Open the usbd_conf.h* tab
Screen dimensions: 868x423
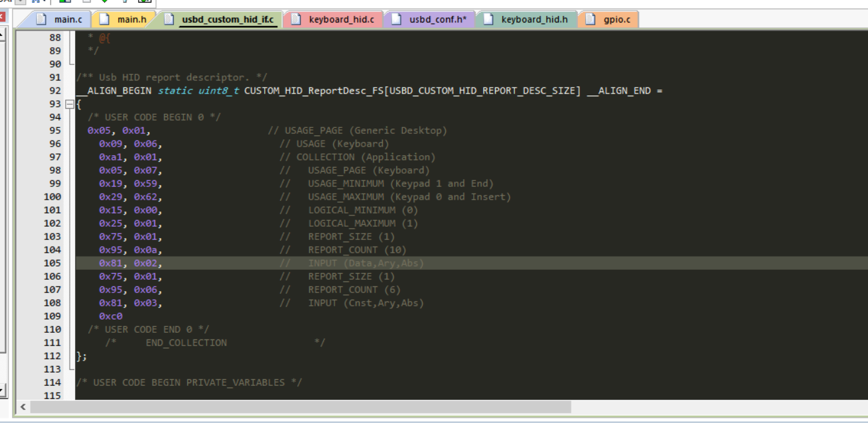point(429,19)
